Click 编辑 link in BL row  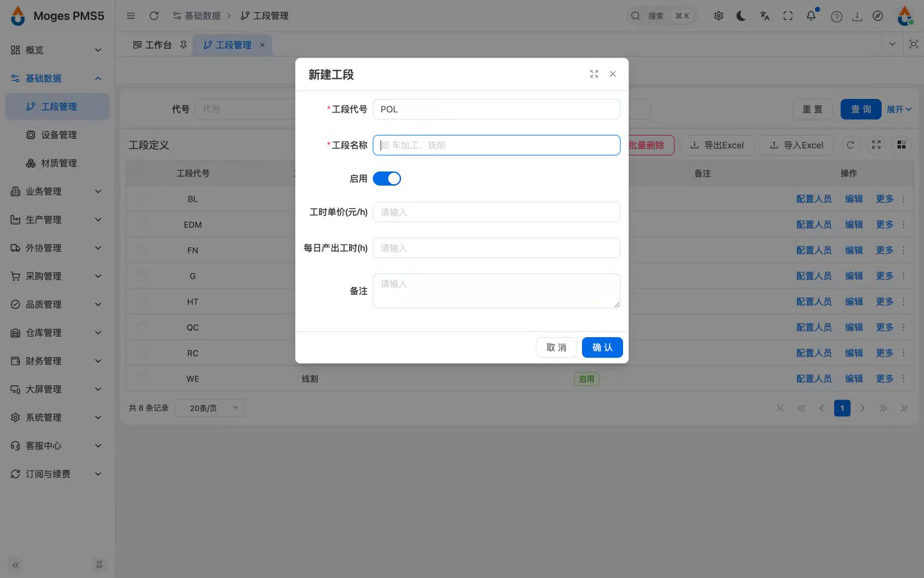click(x=854, y=199)
